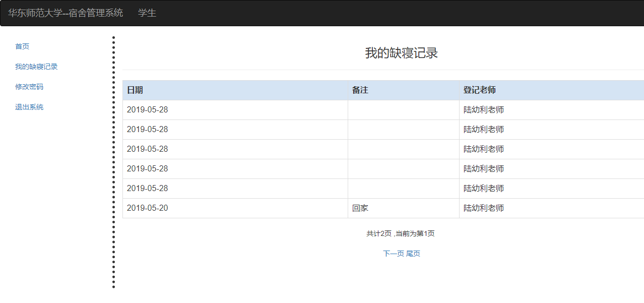The width and height of the screenshot is (644, 303).
Task: Click teacher name in the first table row
Action: tap(484, 110)
